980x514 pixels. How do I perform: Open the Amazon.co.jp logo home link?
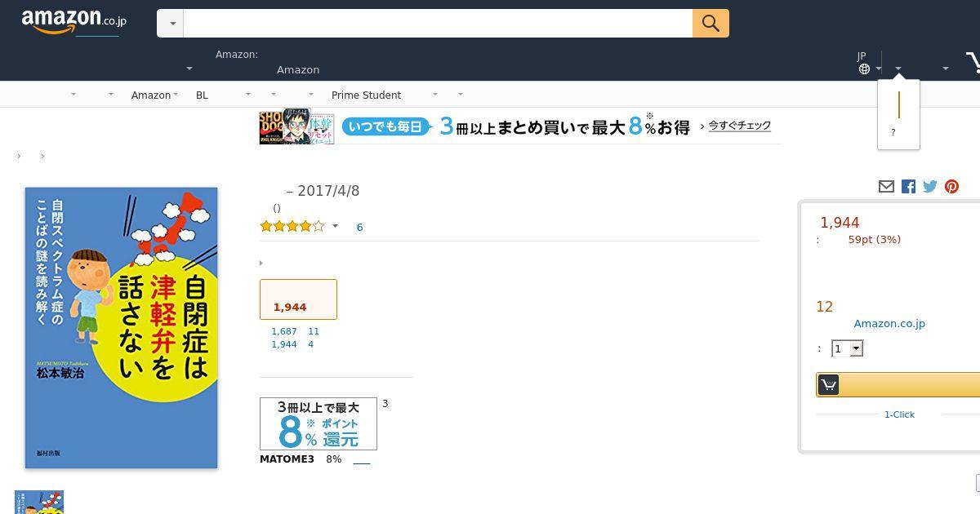pos(73,22)
